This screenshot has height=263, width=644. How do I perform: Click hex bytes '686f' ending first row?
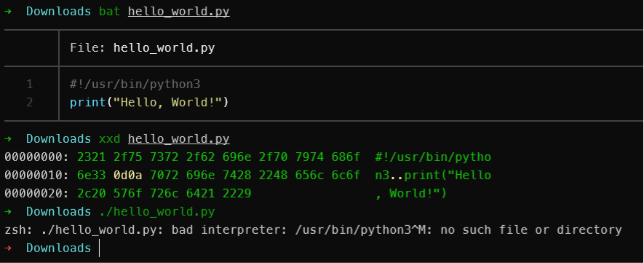click(x=346, y=157)
